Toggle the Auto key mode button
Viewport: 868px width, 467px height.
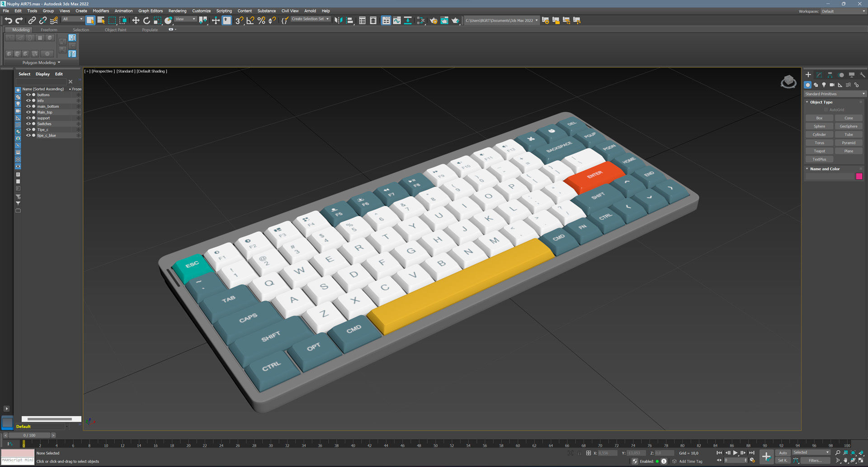(783, 453)
